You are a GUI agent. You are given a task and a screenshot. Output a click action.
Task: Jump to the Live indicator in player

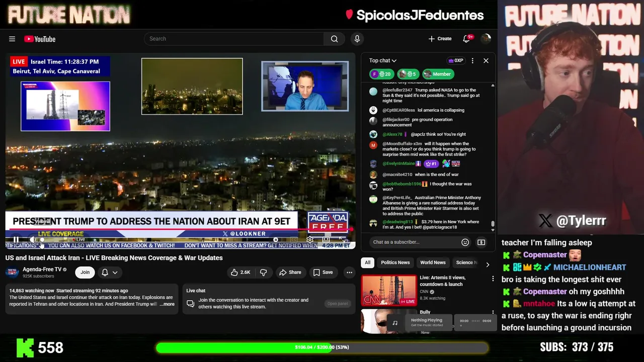tap(79, 240)
